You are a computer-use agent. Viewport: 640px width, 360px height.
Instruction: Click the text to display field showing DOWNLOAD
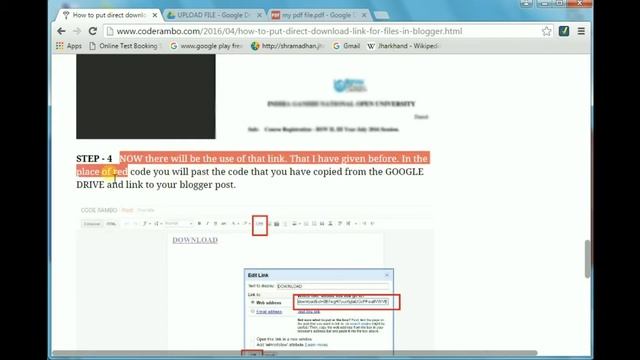[x=333, y=286]
